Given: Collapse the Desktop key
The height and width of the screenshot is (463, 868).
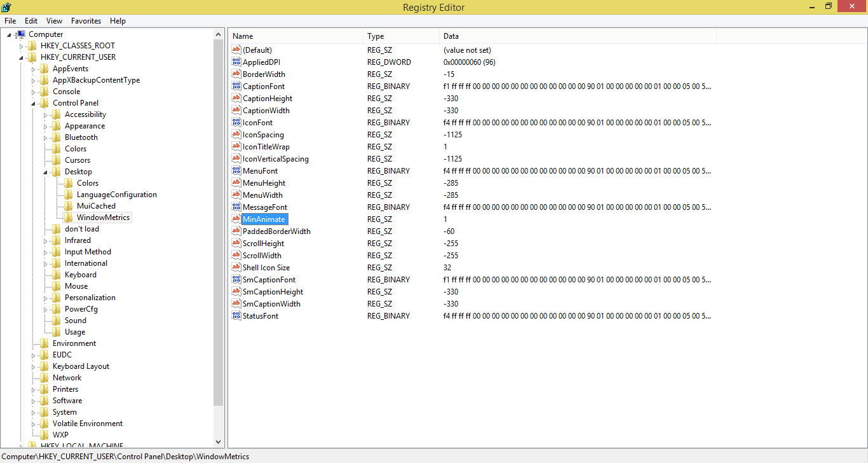Looking at the screenshot, I should coord(45,172).
